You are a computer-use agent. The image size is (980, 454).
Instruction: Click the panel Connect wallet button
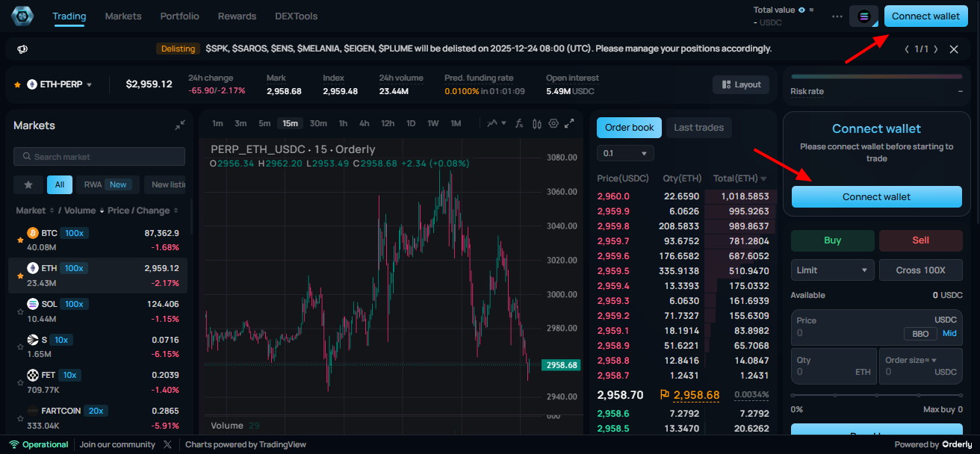876,196
